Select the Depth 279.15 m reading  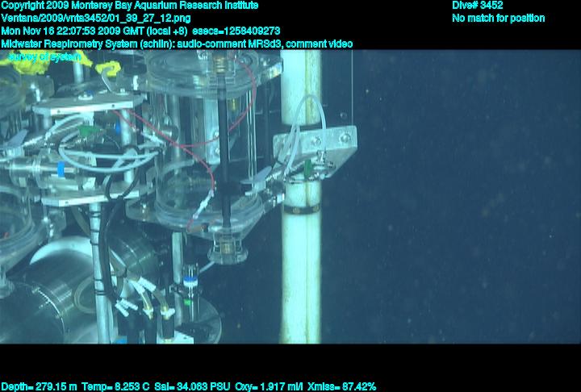click(x=39, y=386)
